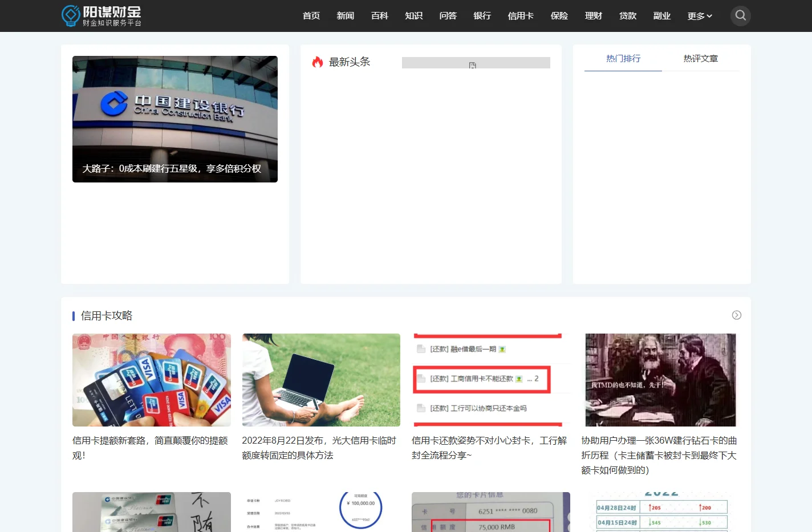Go to 首页 in navigation
Image resolution: width=812 pixels, height=532 pixels.
point(311,16)
